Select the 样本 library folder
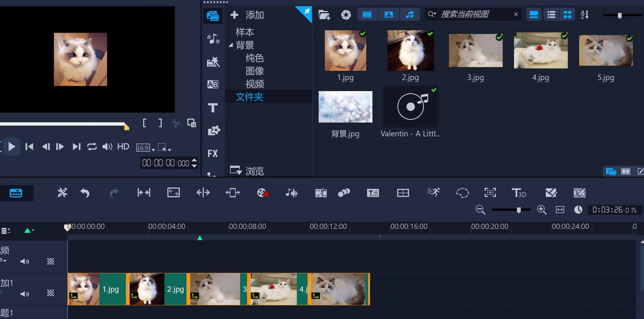 coord(245,32)
